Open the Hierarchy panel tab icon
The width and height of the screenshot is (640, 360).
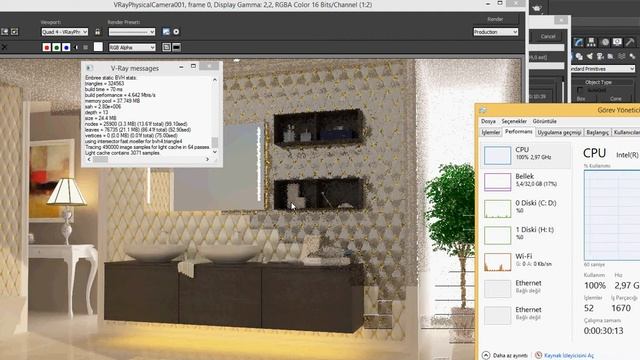pyautogui.click(x=591, y=42)
